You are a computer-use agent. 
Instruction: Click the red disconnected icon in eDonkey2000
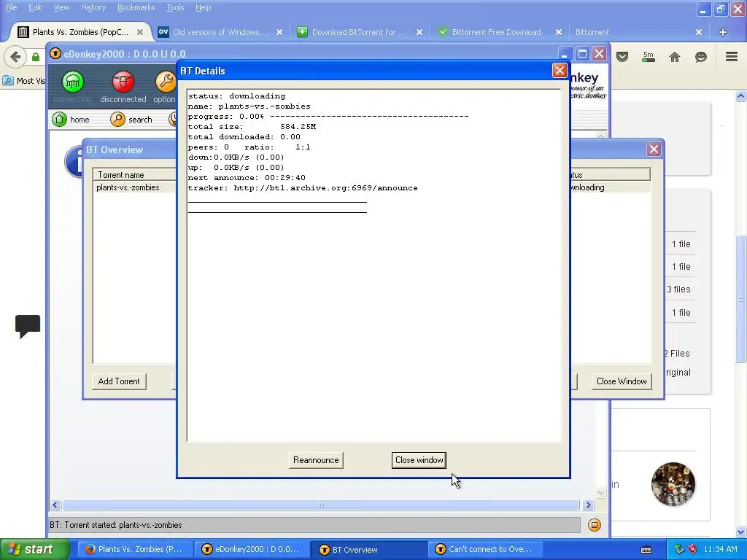(x=123, y=82)
